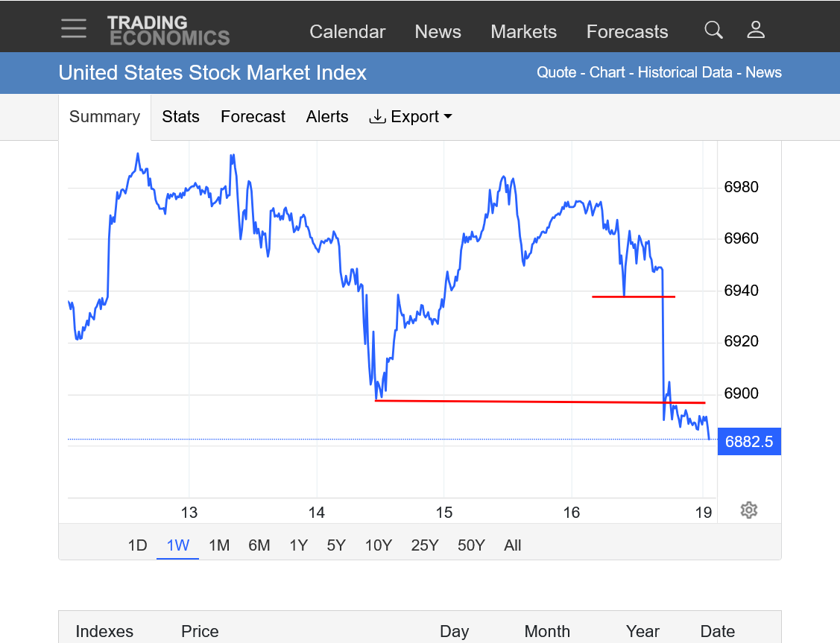Open the user account icon

pos(756,30)
